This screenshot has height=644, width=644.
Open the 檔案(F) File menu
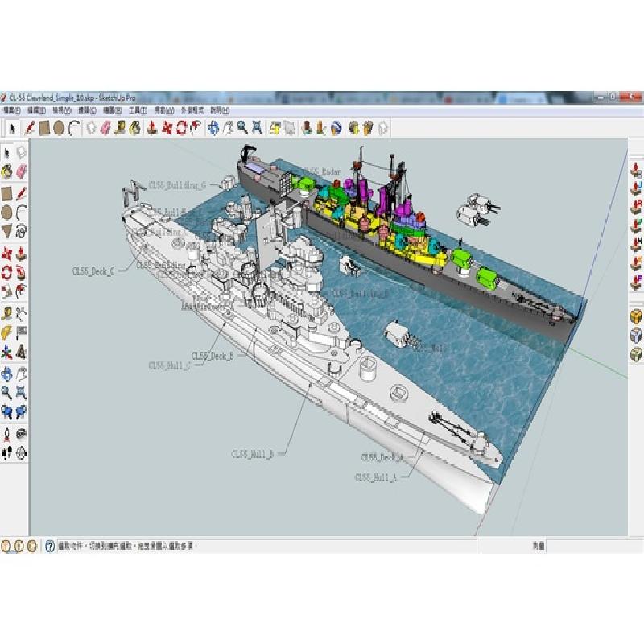[x=12, y=110]
